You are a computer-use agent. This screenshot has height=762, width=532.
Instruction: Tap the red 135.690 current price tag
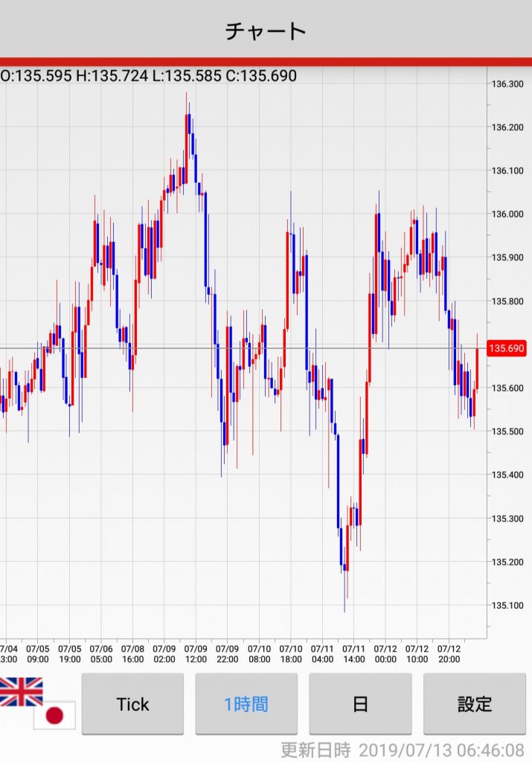click(x=507, y=348)
